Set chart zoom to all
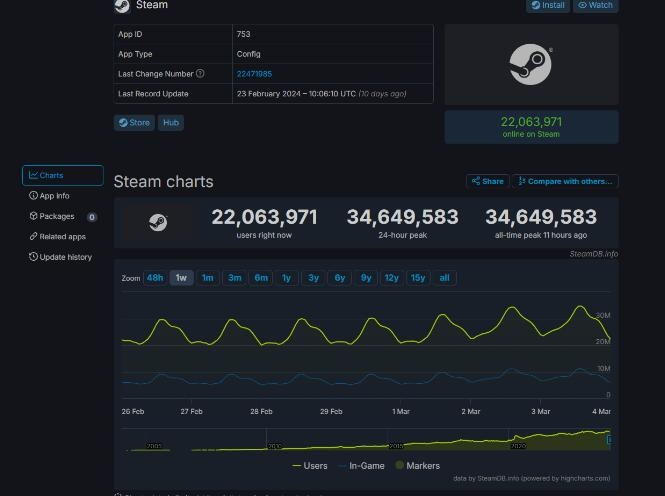 coord(444,278)
